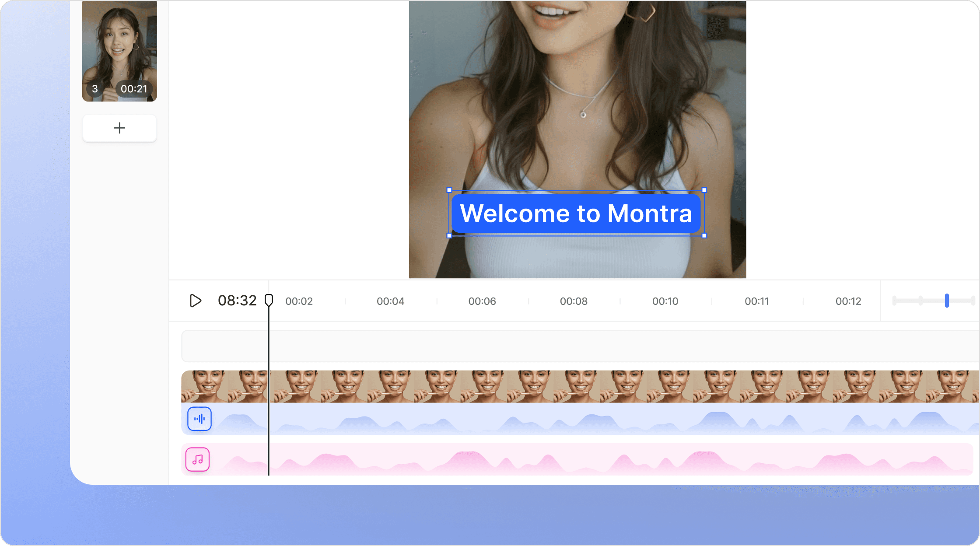The image size is (980, 546).
Task: Select the pink music audio track
Action: (569, 459)
